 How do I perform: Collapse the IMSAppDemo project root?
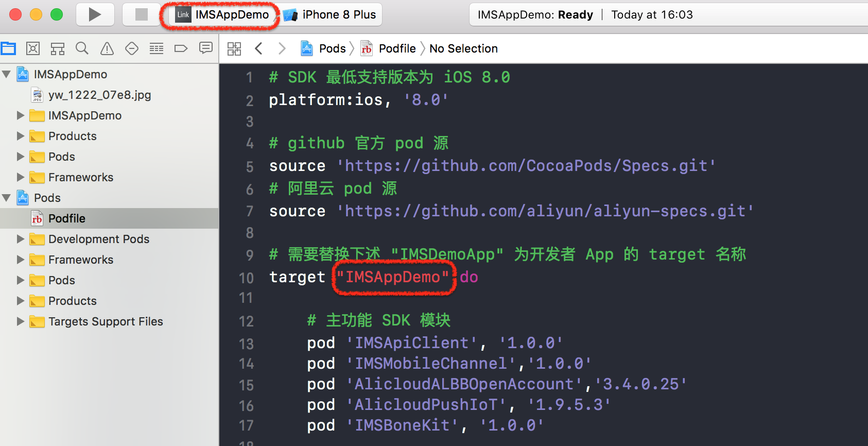(x=7, y=74)
